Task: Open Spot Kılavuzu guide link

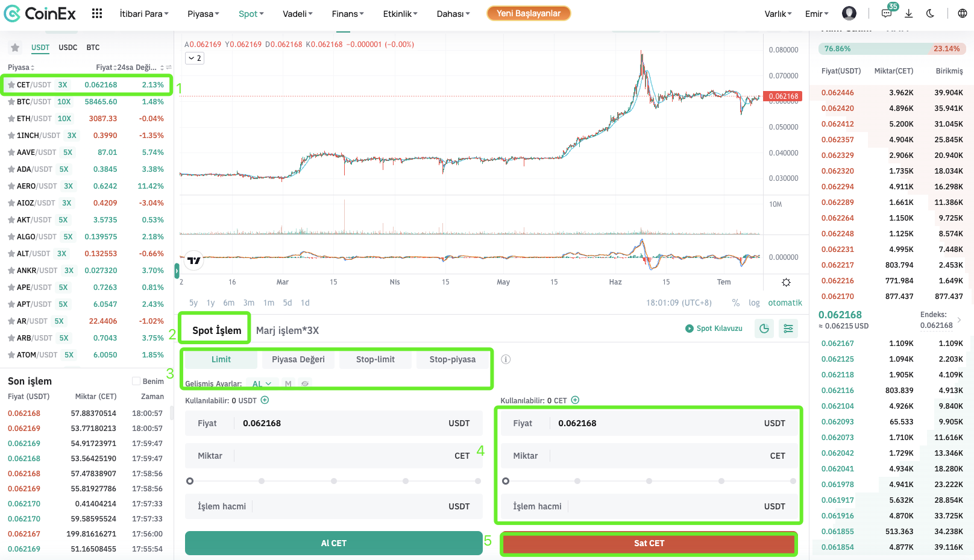Action: pos(714,329)
